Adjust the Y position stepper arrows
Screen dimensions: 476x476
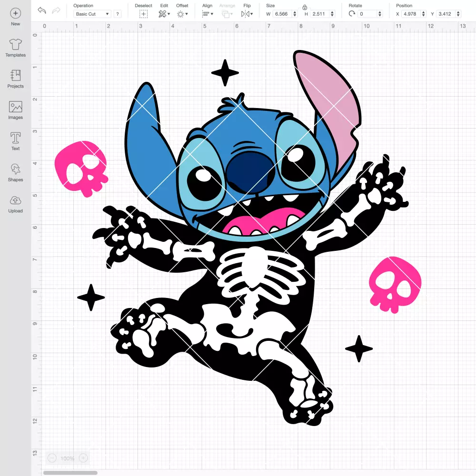(x=458, y=14)
